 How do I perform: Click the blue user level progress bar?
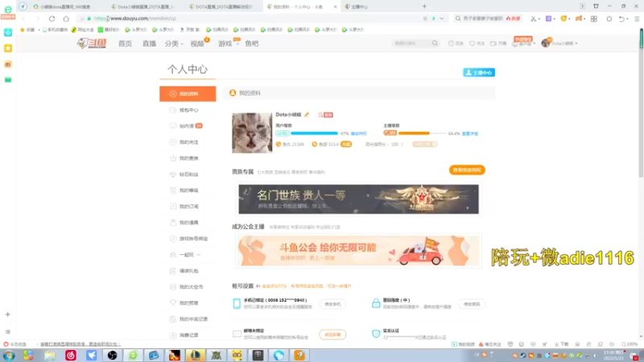314,134
